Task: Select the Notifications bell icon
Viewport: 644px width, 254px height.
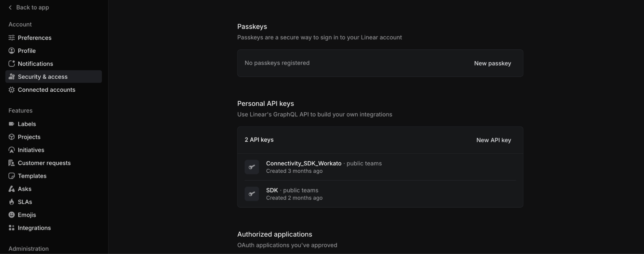Action: click(12, 64)
